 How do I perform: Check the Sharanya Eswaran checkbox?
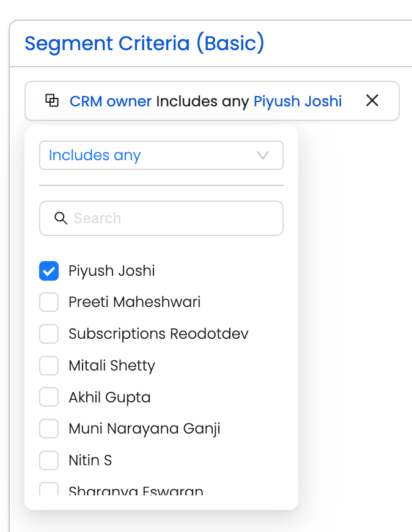click(x=49, y=489)
